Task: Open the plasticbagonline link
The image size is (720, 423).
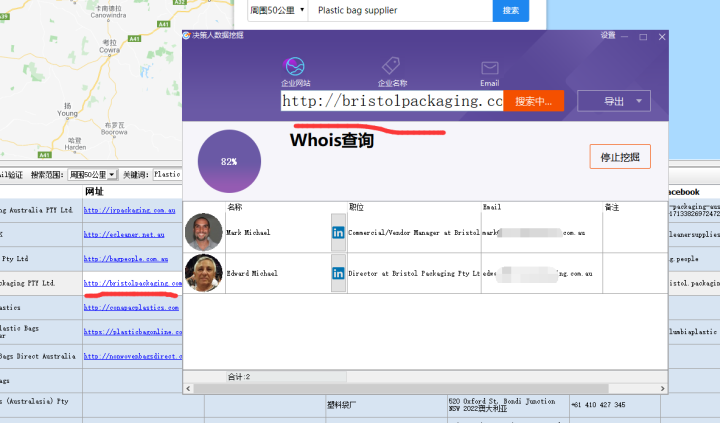Action: (x=133, y=332)
